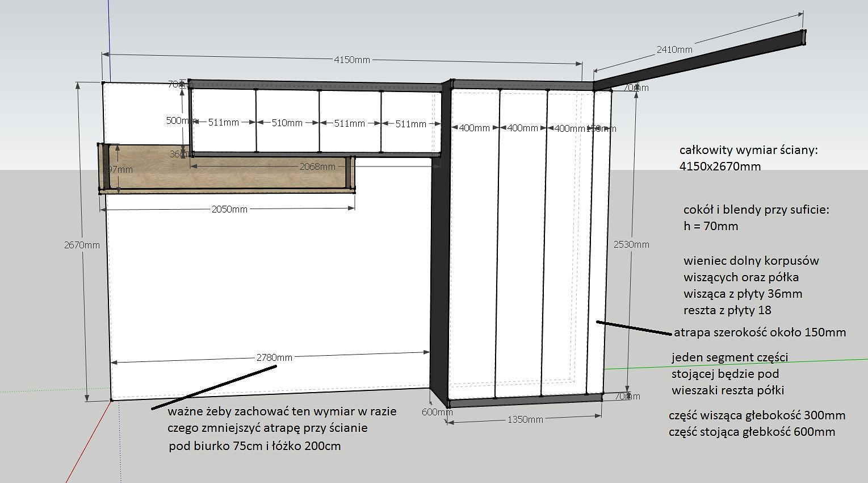Image resolution: width=868 pixels, height=483 pixels.
Task: Click the wooden hanging shelf in the model
Action: coord(227,176)
